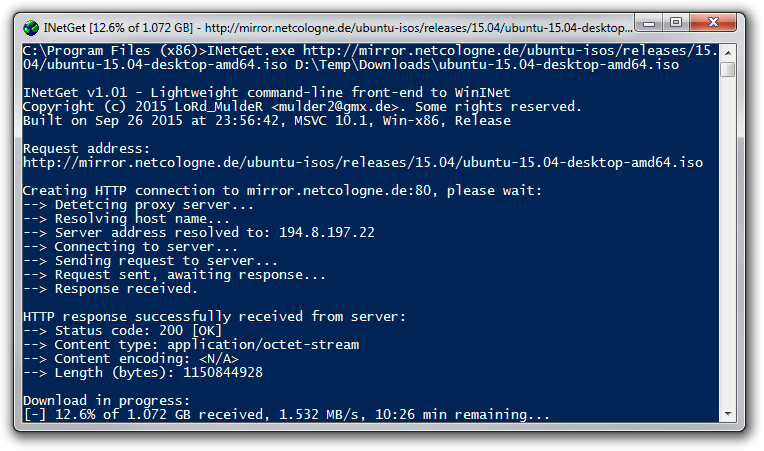Screen dimensions: 764x451
Task: Close the INetGet console window
Action: click(x=715, y=23)
